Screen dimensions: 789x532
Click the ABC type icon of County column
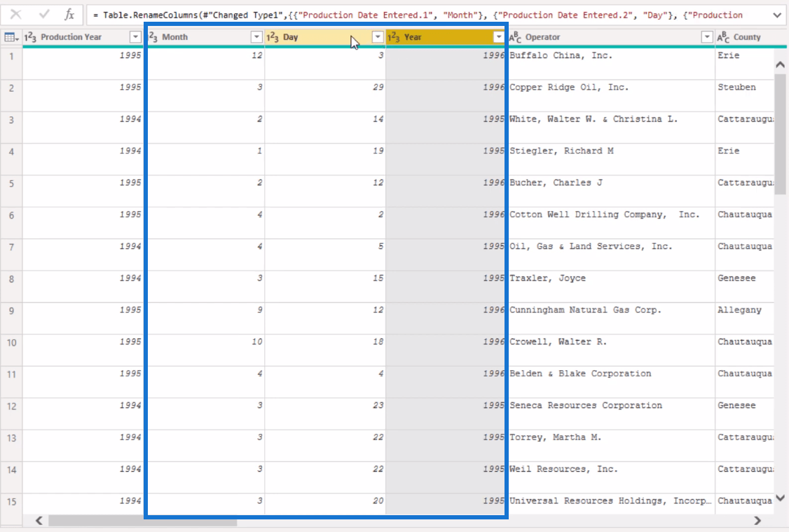(x=723, y=37)
